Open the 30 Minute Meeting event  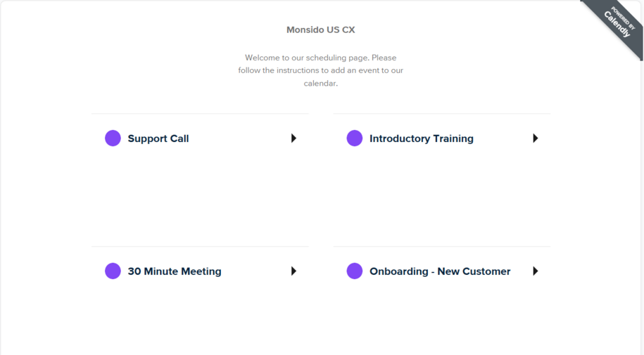pyautogui.click(x=175, y=271)
